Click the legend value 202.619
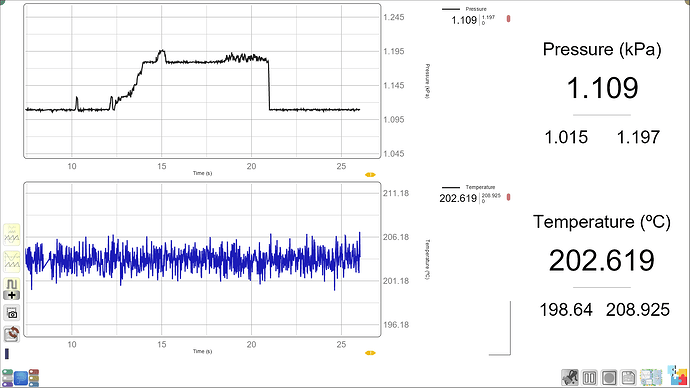690x388 pixels. click(x=458, y=198)
